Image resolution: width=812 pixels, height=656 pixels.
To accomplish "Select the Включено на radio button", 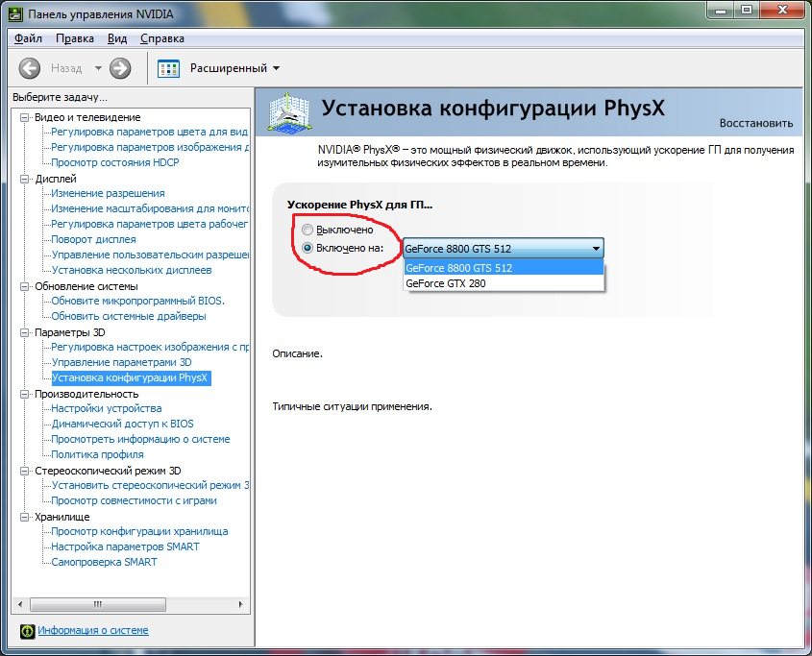I will tap(308, 248).
